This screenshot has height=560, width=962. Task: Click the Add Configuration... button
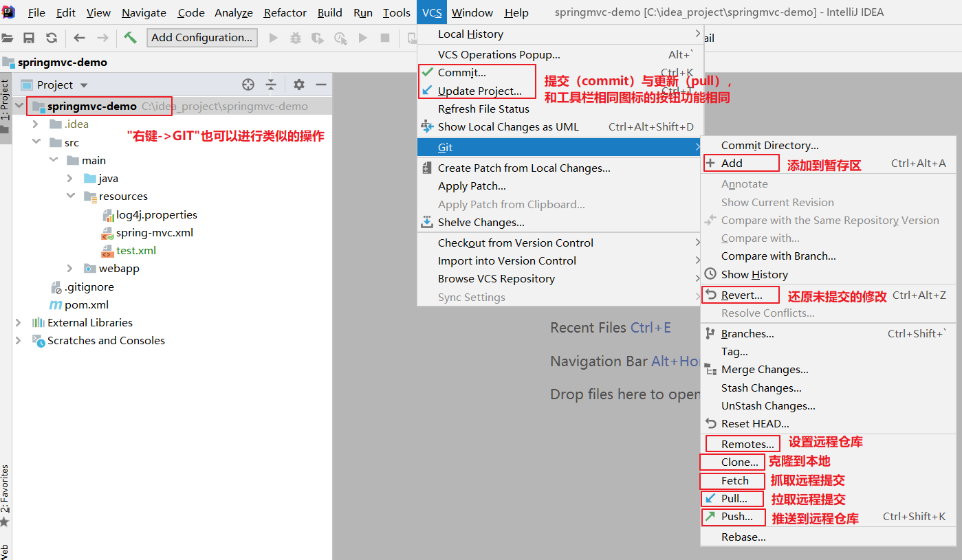coord(202,38)
